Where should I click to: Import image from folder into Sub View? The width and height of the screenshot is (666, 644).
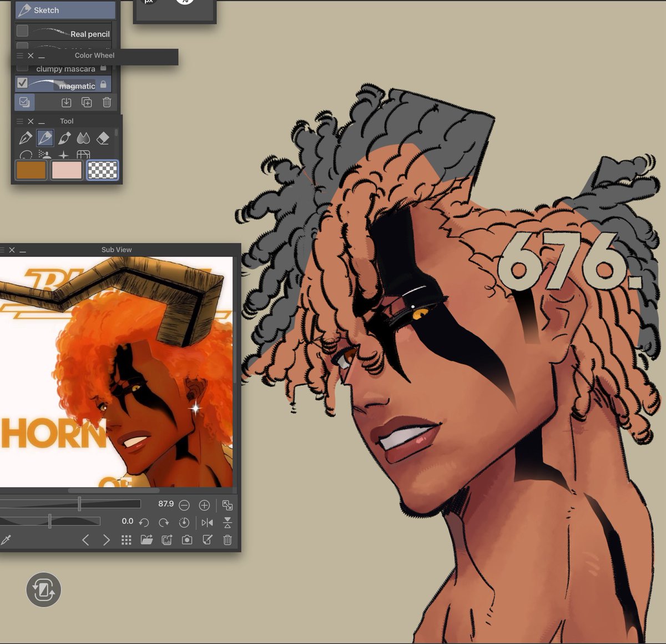[147, 540]
